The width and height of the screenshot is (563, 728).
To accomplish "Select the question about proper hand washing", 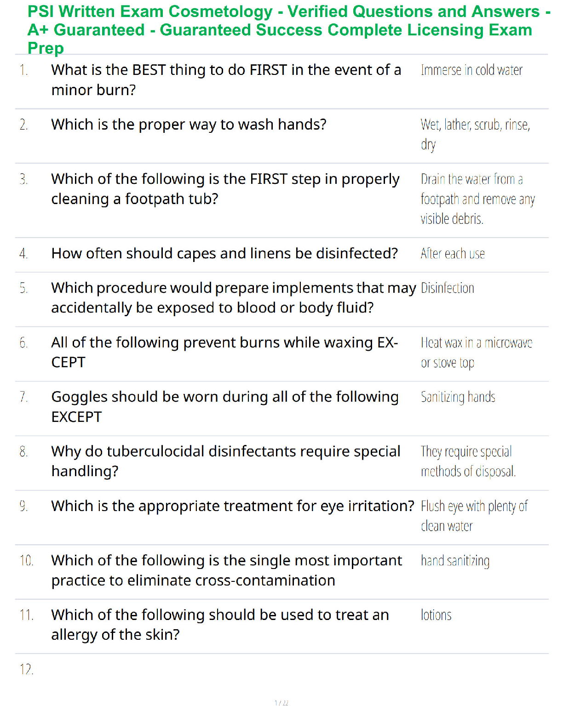I will [189, 124].
